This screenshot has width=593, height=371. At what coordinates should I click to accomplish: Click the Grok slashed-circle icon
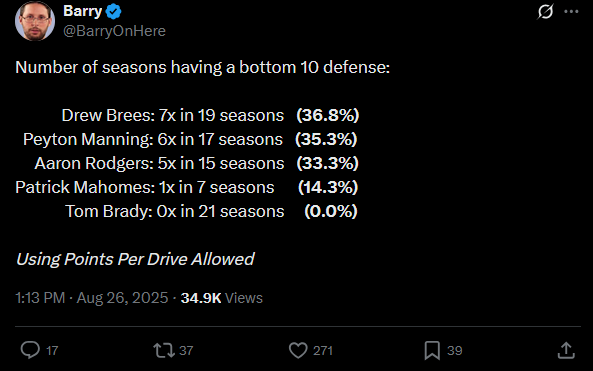coord(545,11)
